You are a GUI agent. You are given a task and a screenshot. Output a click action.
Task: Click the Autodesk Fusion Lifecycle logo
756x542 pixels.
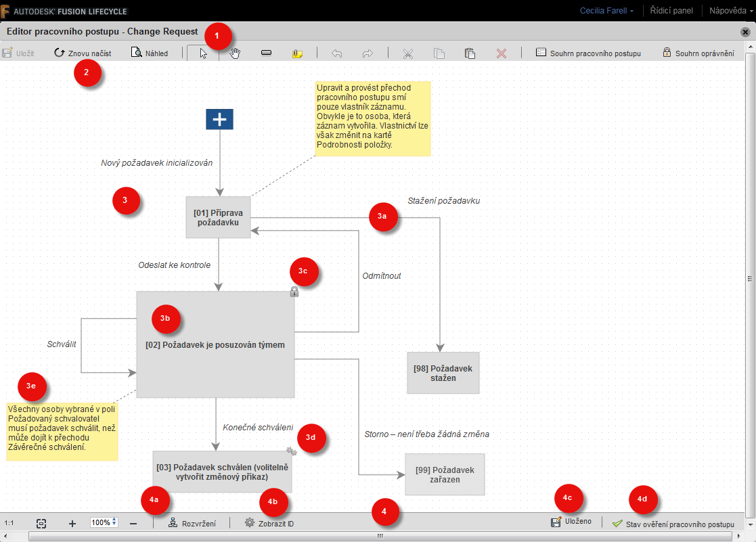[x=64, y=11]
